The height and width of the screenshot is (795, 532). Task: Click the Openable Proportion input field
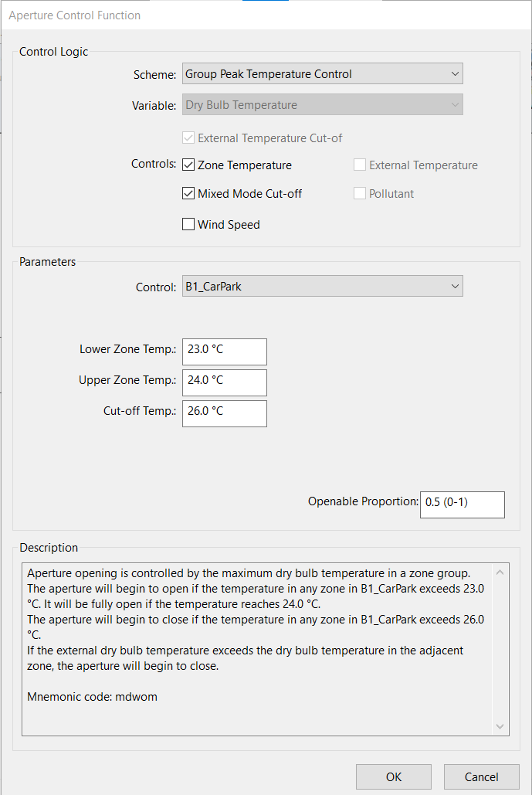pyautogui.click(x=462, y=505)
